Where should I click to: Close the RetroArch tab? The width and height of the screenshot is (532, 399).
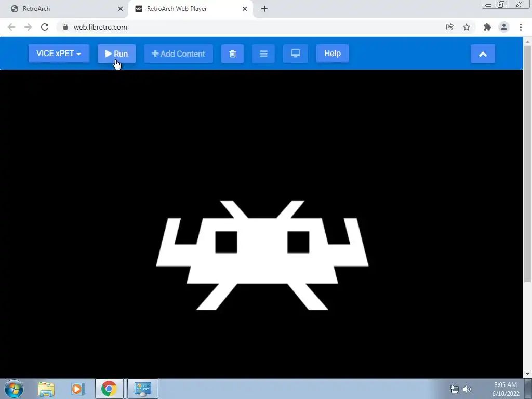pyautogui.click(x=121, y=9)
